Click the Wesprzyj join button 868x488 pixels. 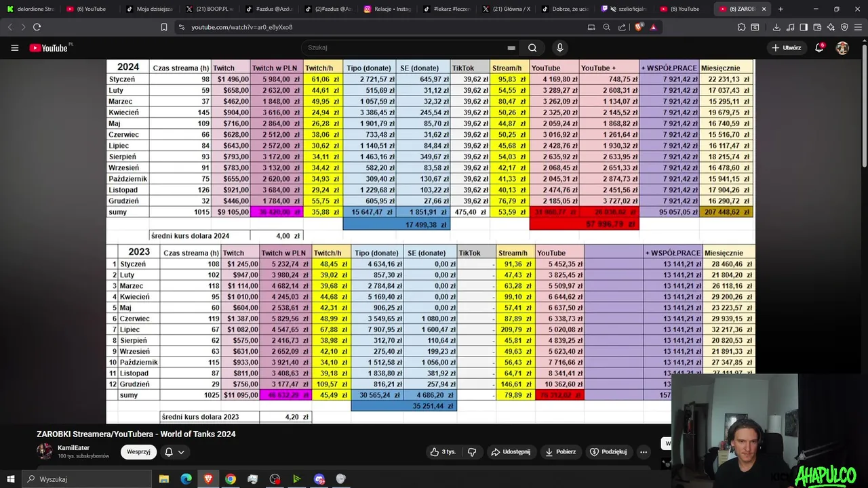pyautogui.click(x=138, y=452)
